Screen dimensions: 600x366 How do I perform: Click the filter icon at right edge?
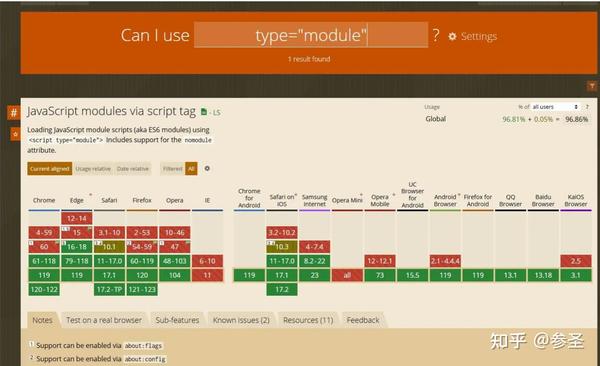[592, 86]
